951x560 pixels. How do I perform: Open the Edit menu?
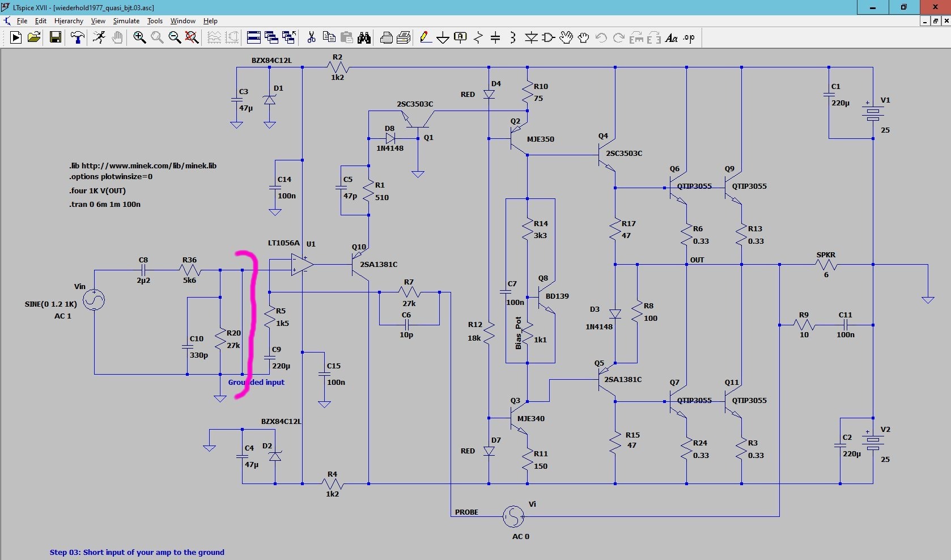click(x=41, y=21)
